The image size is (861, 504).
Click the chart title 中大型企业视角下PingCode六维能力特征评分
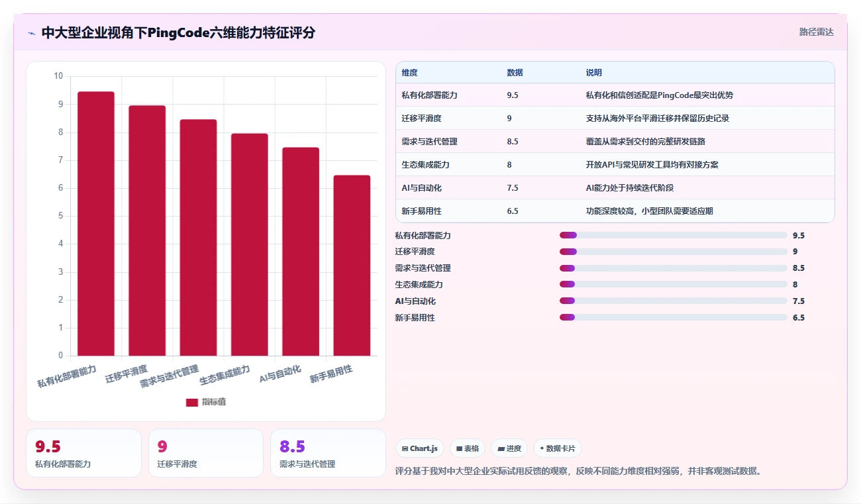(178, 32)
